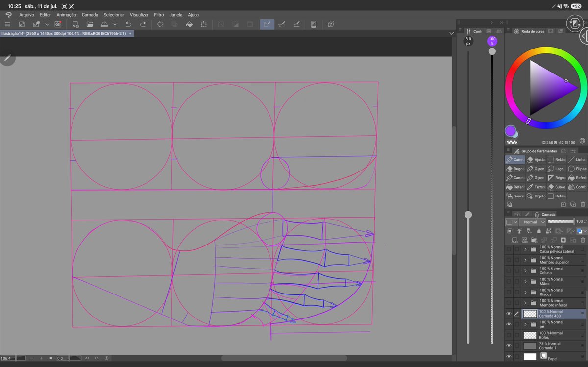Open the Arquivo menu

(26, 15)
